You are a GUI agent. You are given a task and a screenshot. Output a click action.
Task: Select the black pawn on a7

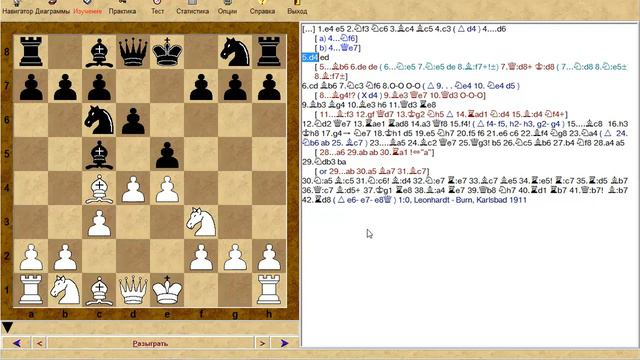coord(31,86)
